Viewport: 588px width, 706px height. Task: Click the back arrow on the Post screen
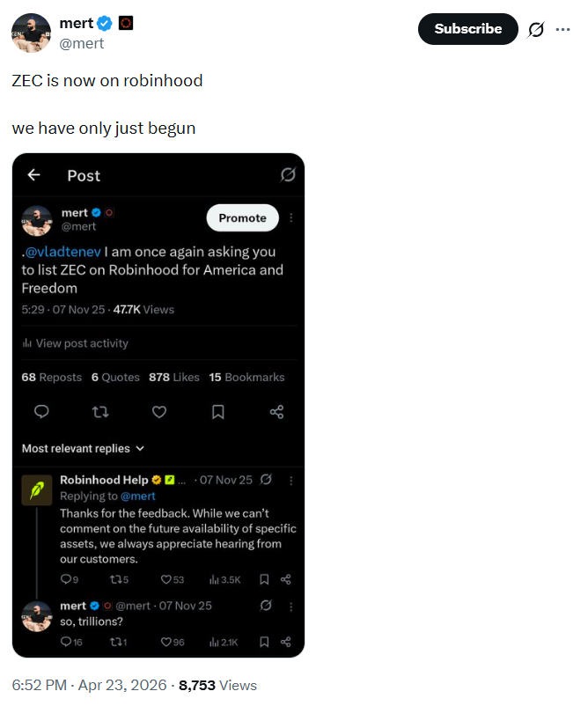[x=33, y=175]
